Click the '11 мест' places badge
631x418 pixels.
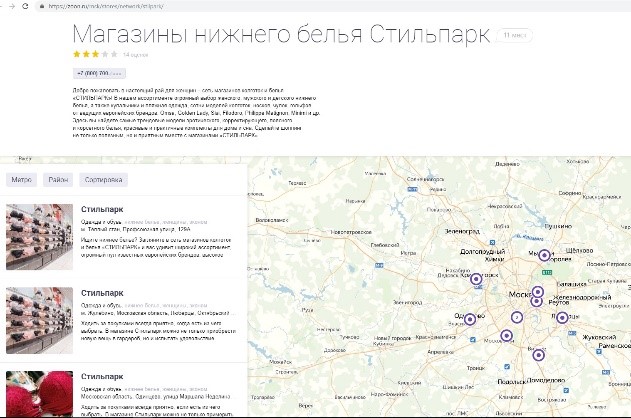[515, 35]
